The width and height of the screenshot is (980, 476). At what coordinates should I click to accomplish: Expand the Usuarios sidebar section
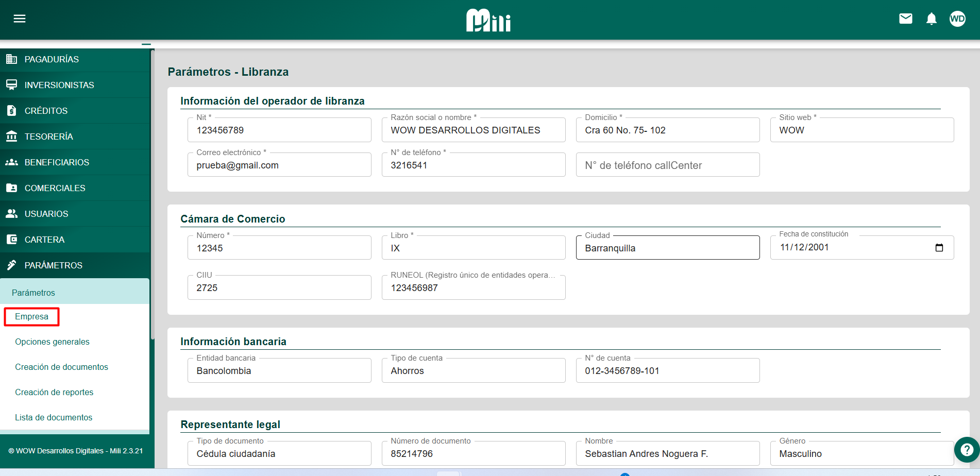[46, 214]
